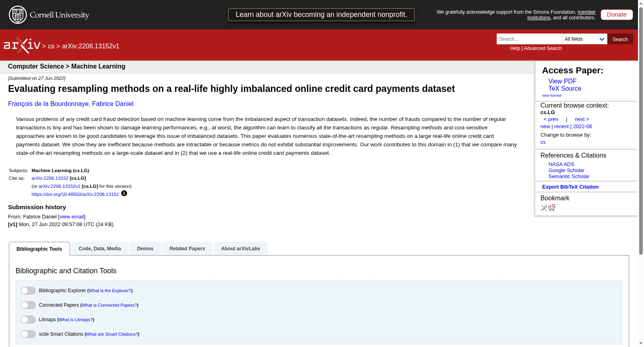Click What is Connected Papers? link

pyautogui.click(x=109, y=305)
